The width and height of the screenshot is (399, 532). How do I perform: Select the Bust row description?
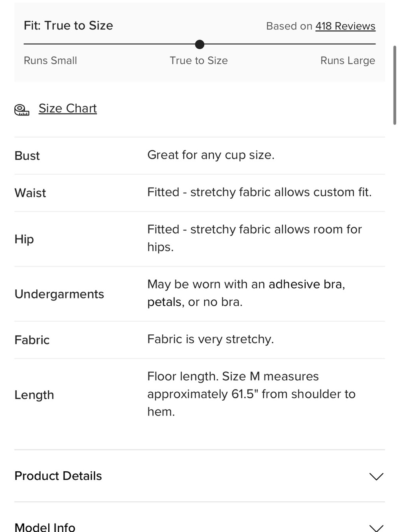click(x=211, y=155)
